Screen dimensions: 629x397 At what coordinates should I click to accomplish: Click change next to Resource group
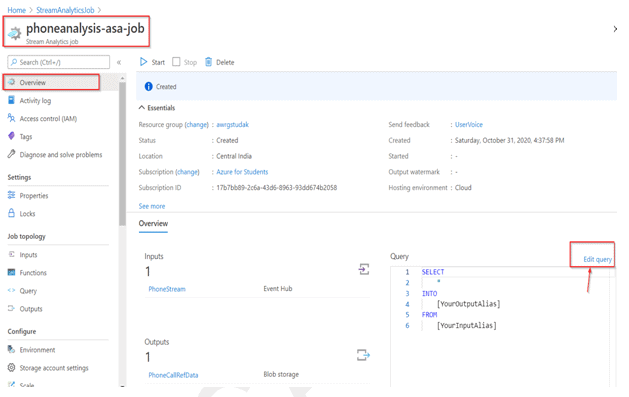point(197,124)
